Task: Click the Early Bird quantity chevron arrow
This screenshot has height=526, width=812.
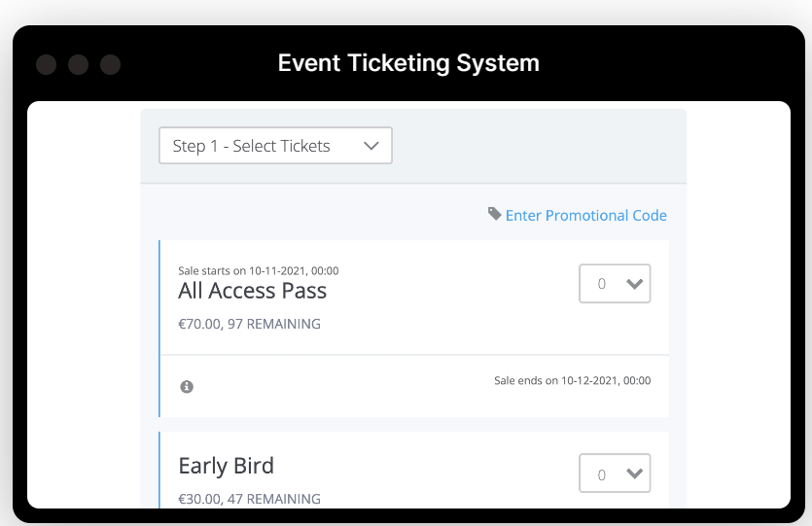Action: coord(635,473)
